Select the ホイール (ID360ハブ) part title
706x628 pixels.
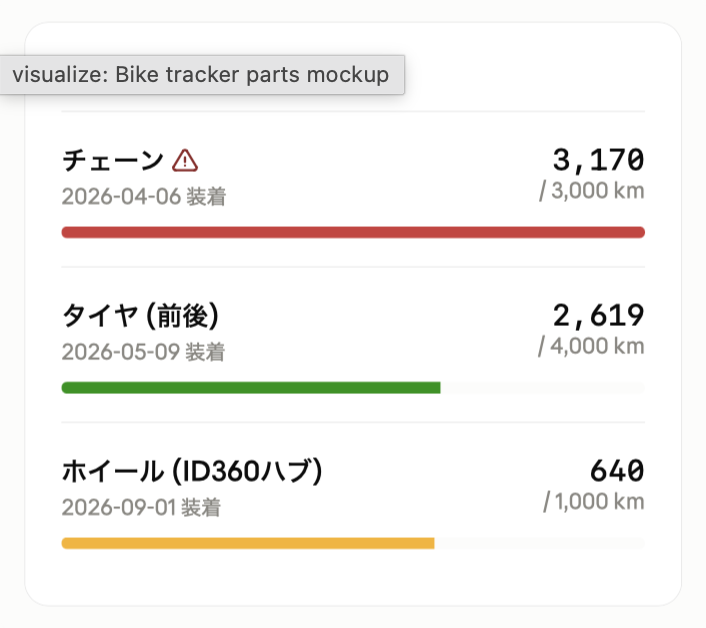pos(192,471)
